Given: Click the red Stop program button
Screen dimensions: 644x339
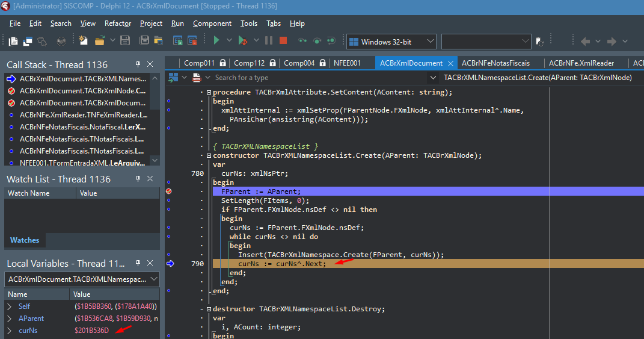Looking at the screenshot, I should point(283,40).
